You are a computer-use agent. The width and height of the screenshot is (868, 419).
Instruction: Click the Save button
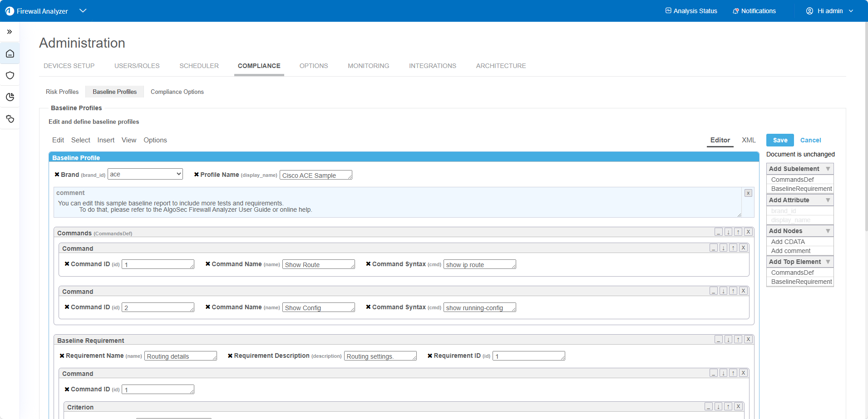pyautogui.click(x=779, y=140)
